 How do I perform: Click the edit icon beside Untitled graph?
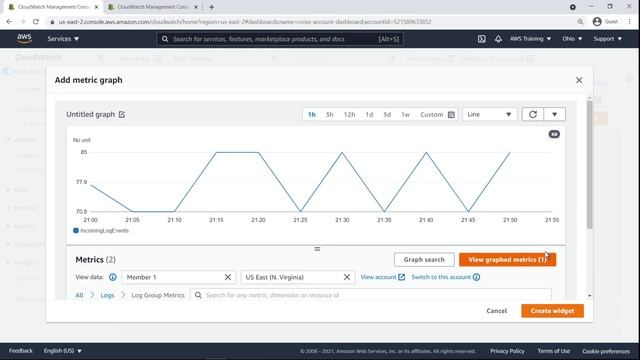point(122,114)
